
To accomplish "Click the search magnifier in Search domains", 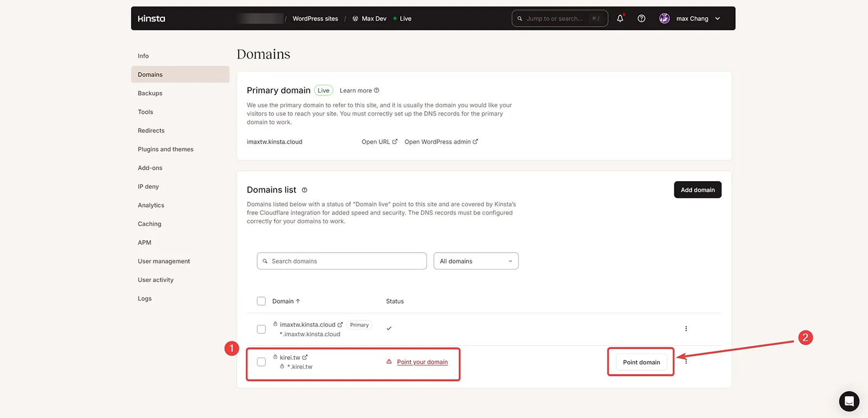I will [265, 261].
